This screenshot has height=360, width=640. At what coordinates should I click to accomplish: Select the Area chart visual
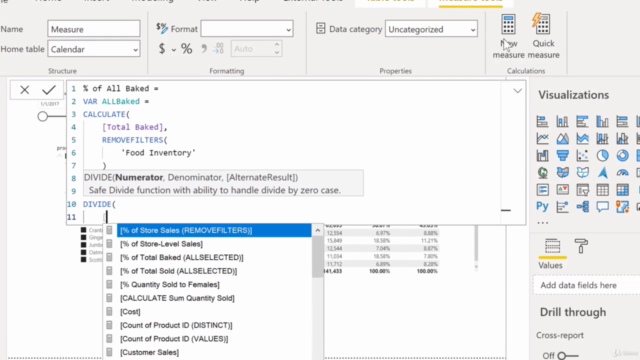[x=562, y=138]
